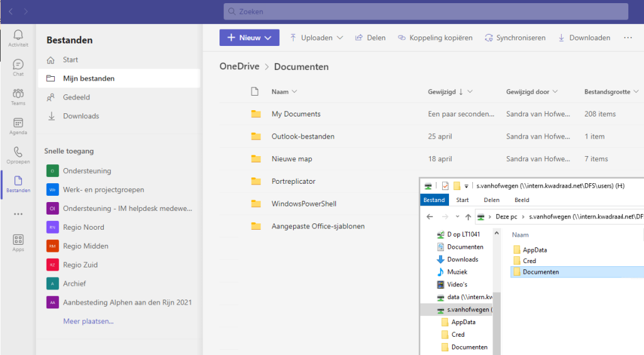Viewport: 644px width, 355px height.
Task: Open the Bestandsgrootte column dropdown
Action: [636, 92]
